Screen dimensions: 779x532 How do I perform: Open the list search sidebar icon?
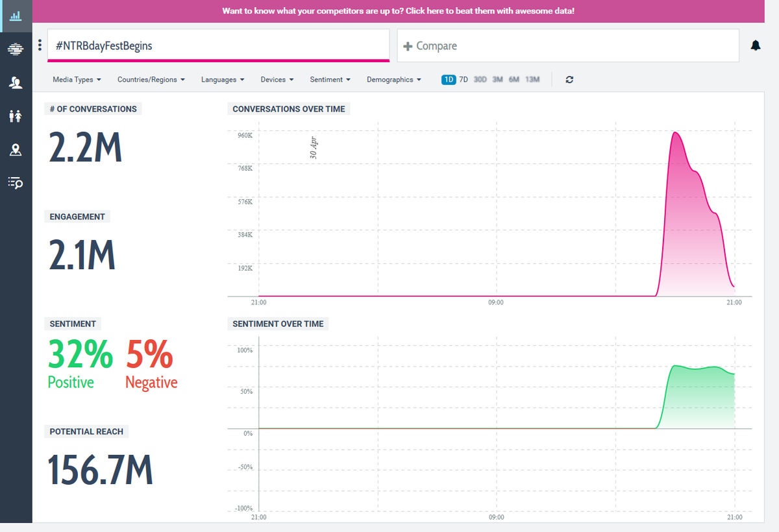[16, 183]
